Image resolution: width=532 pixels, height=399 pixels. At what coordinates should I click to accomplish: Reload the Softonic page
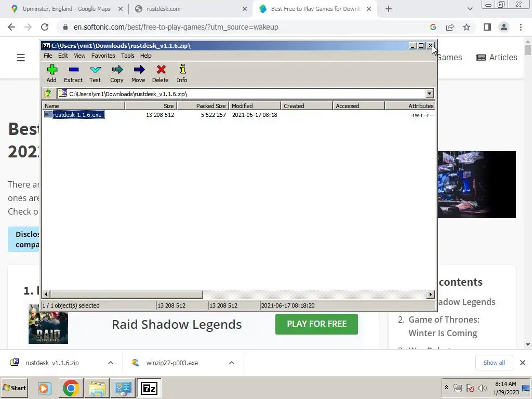45,27
